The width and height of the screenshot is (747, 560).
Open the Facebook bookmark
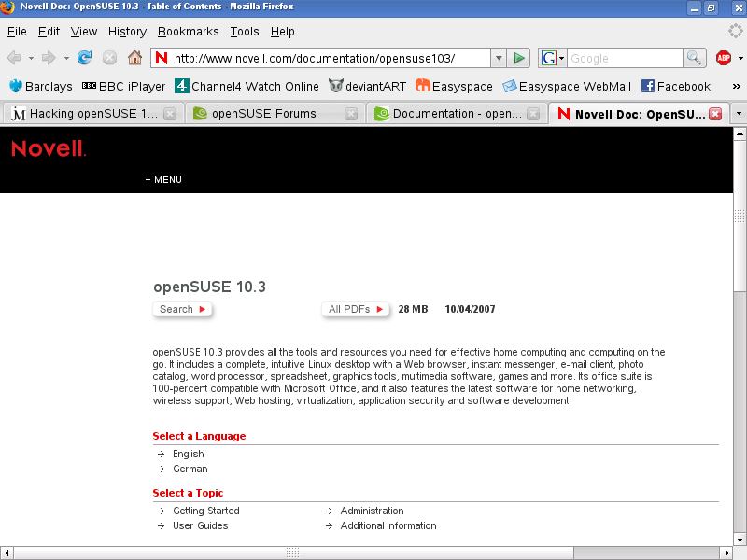(675, 86)
